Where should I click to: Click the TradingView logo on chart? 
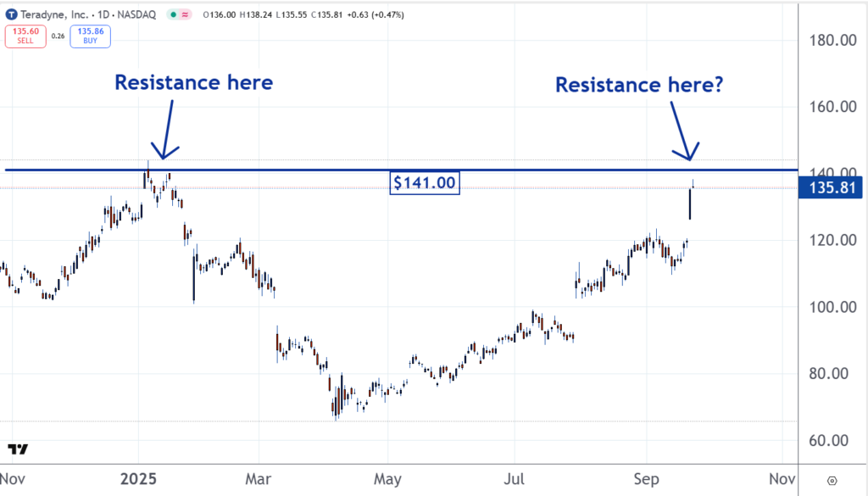tap(17, 449)
